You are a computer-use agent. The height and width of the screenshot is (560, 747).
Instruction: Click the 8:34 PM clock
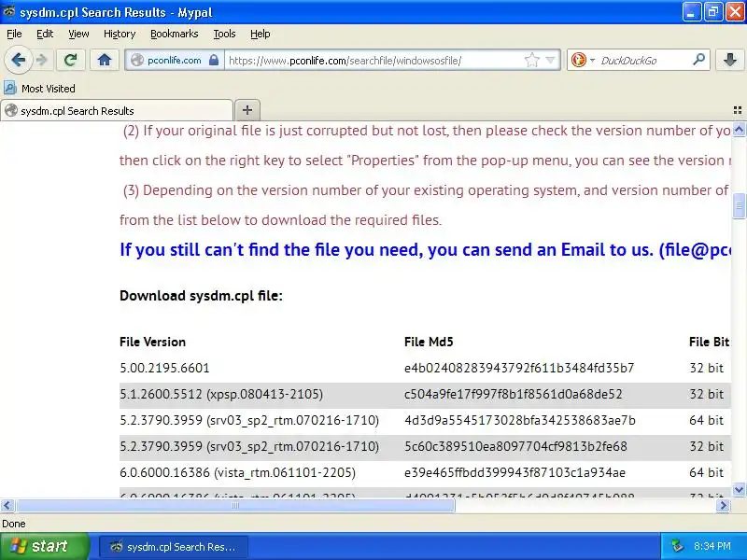712,546
